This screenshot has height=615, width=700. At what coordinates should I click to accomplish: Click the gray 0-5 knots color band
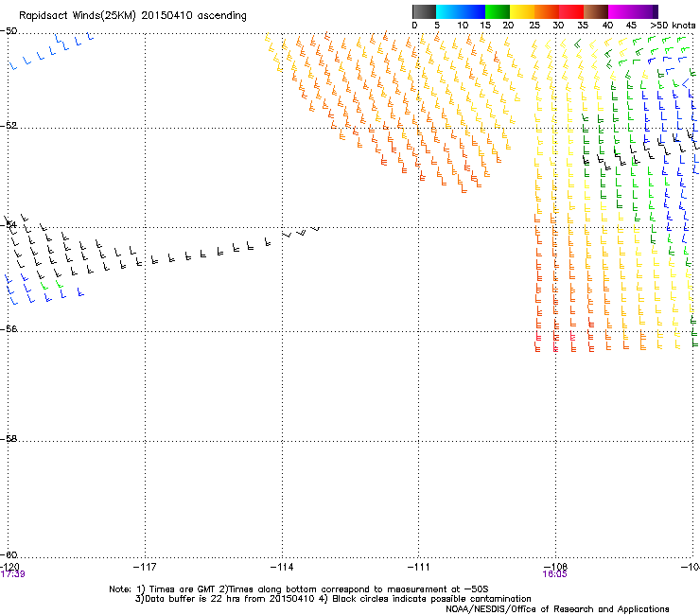coord(424,11)
